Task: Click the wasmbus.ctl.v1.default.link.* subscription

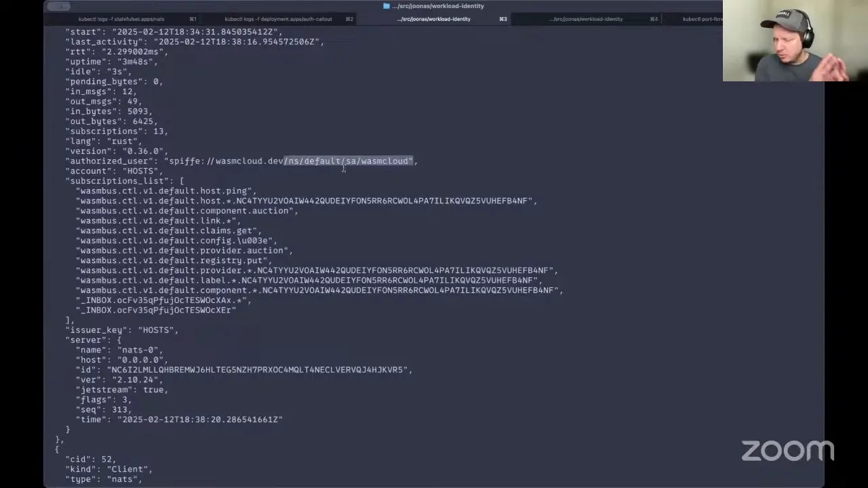Action: [158, 221]
